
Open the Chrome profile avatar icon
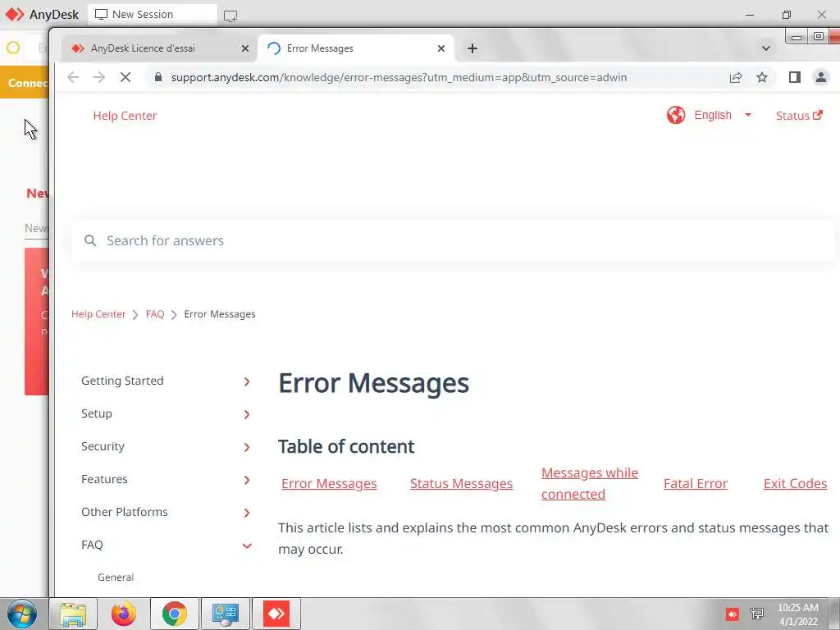[820, 77]
